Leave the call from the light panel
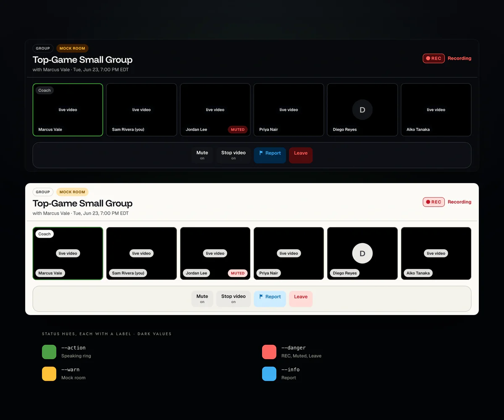 (301, 299)
